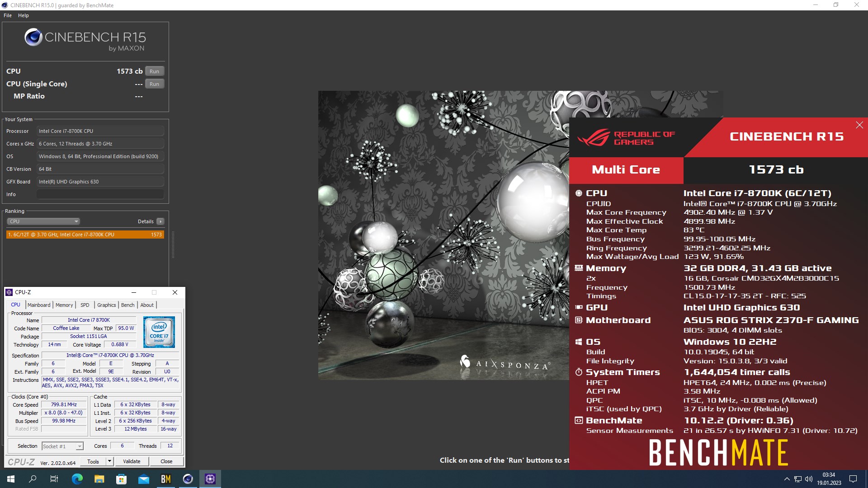The image size is (868, 488).
Task: Click the Validate button in CPU-Z
Action: pos(132,461)
